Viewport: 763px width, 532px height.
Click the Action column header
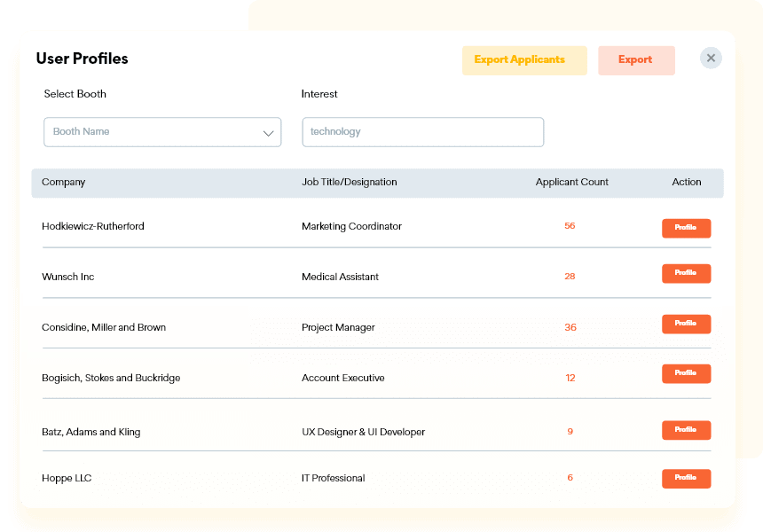click(686, 183)
